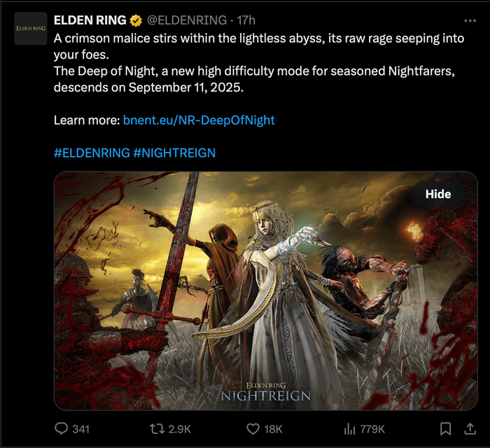Open view analytics bar chart icon
The height and width of the screenshot is (448, 490).
(350, 429)
